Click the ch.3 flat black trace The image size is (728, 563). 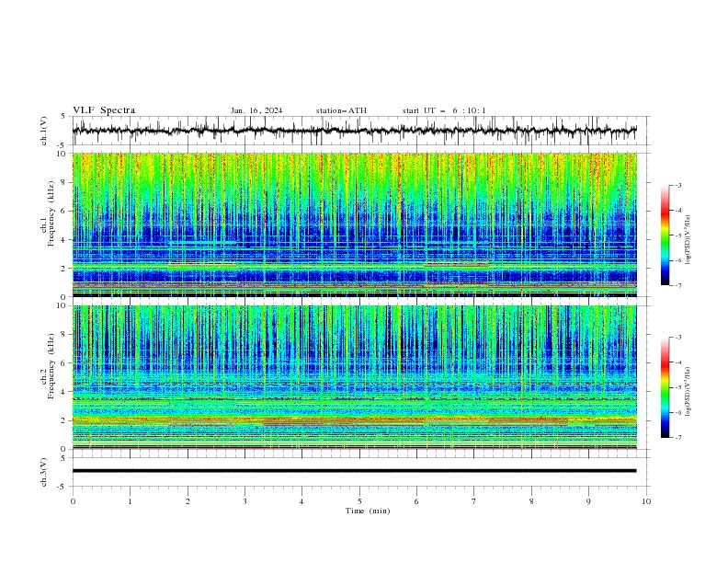tap(355, 471)
